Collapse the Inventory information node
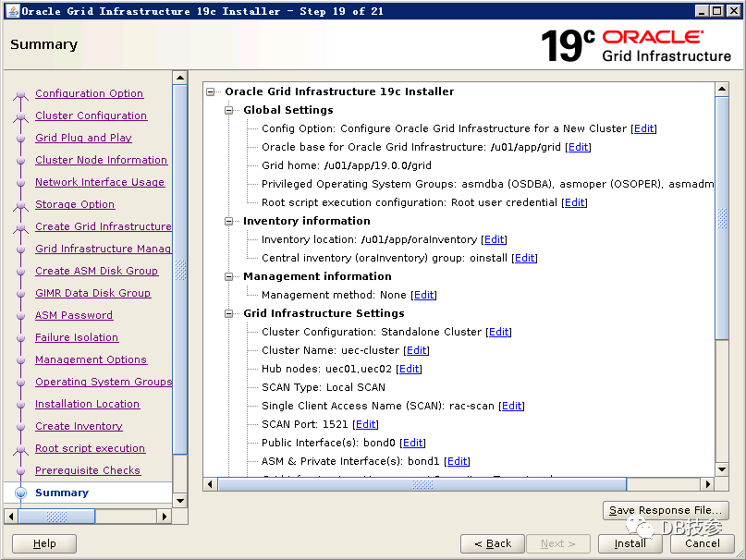The image size is (746, 560). (x=230, y=221)
